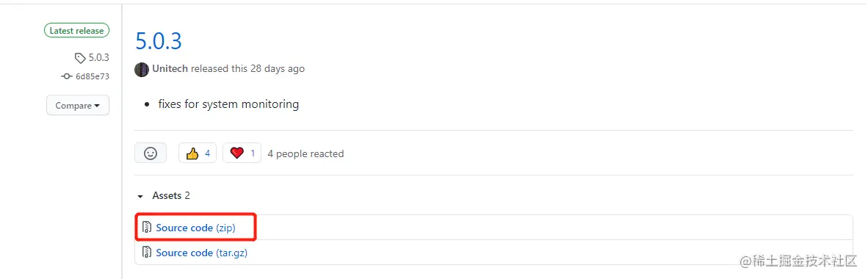Click the thumbs-up count 4
This screenshot has width=868, height=279.
(208, 153)
